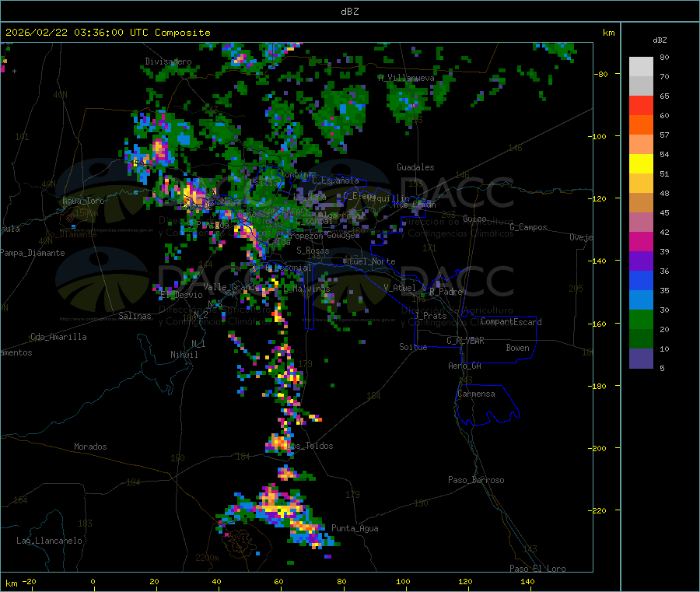
Task: Click the 'Bowen' place label
Action: [518, 348]
